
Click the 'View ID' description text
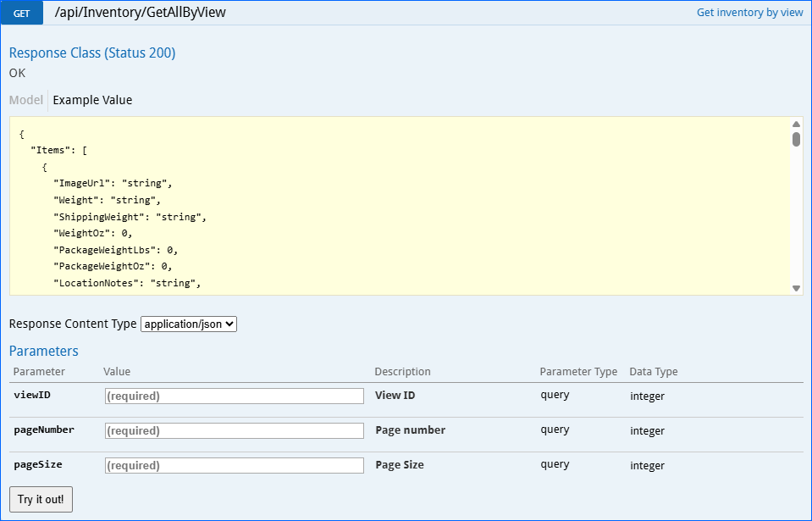(x=395, y=395)
